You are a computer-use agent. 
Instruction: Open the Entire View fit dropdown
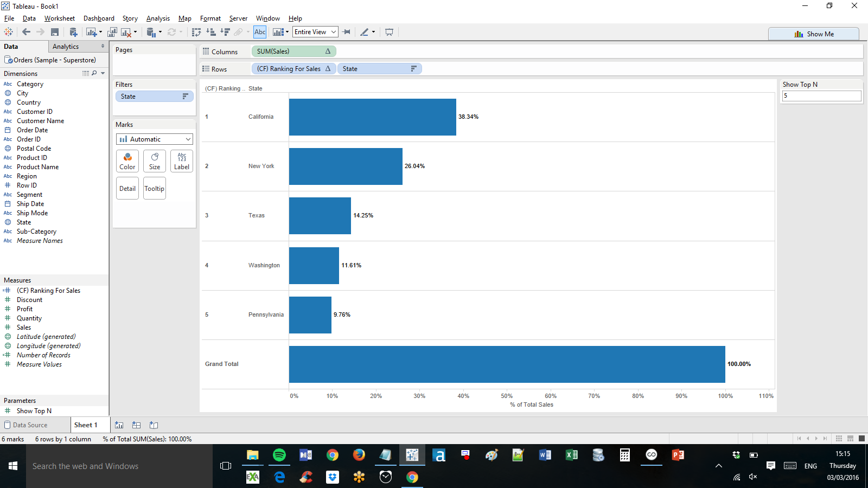click(x=315, y=33)
